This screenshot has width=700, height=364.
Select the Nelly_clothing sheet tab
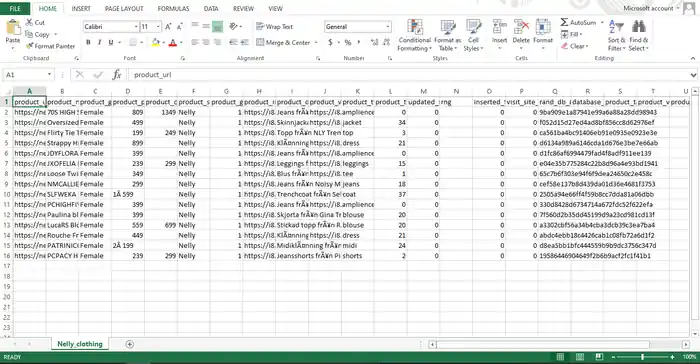point(79,344)
